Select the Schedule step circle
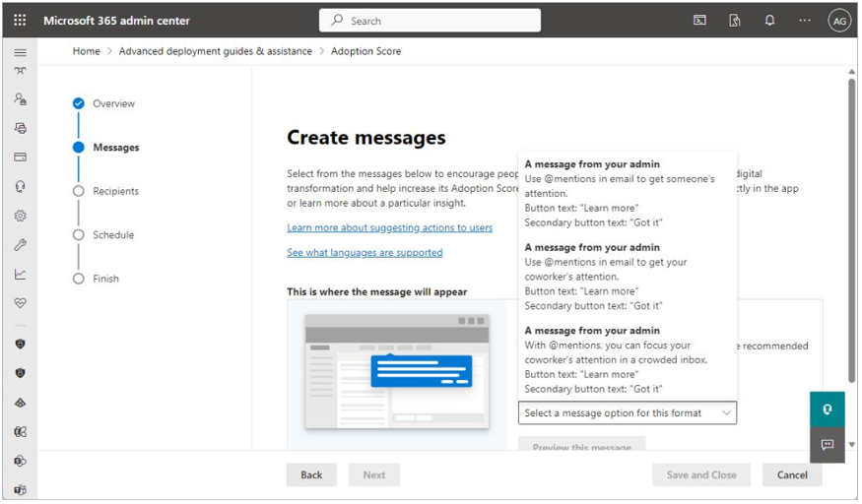Image resolution: width=862 pixels, height=504 pixels. pyautogui.click(x=79, y=235)
